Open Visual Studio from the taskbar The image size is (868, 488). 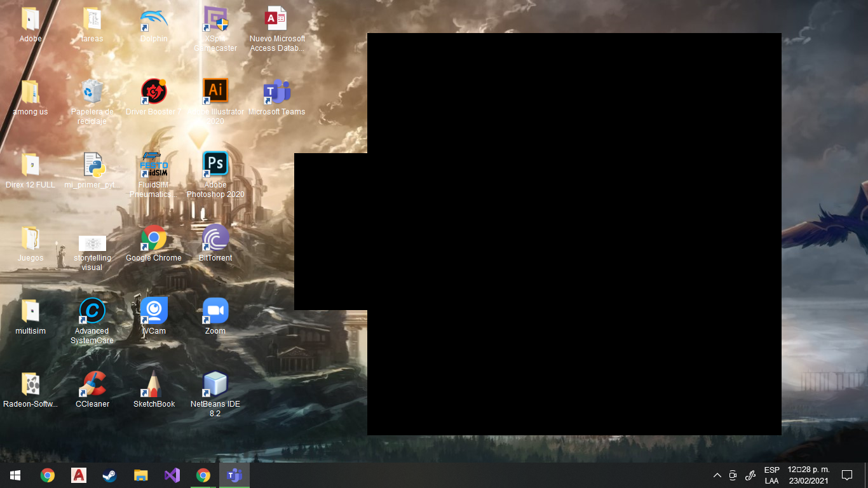click(172, 475)
